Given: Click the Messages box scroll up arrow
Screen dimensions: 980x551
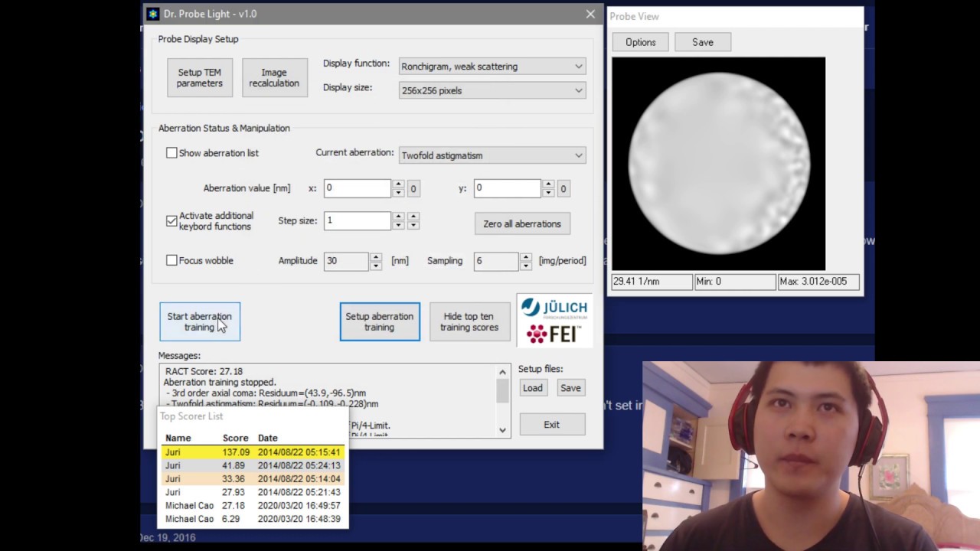Looking at the screenshot, I should click(x=502, y=372).
